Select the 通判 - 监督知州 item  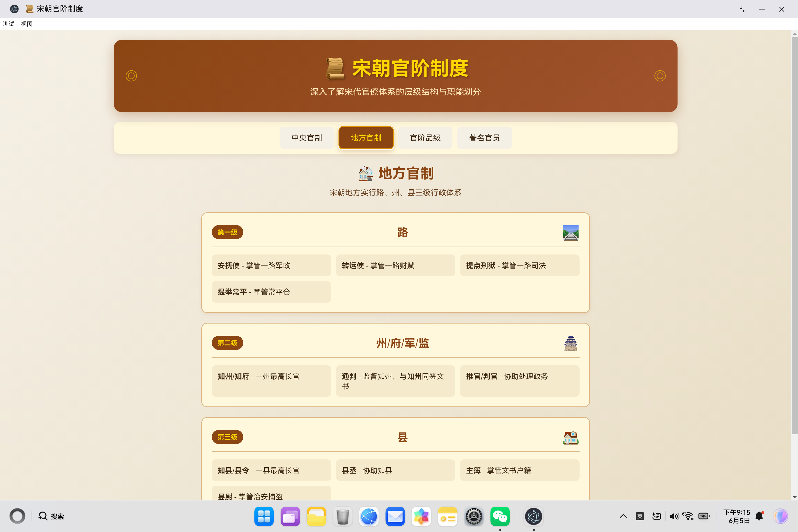396,381
